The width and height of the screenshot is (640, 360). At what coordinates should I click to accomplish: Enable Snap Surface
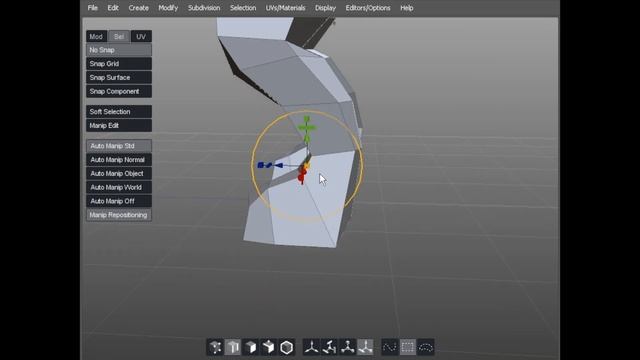(x=119, y=78)
